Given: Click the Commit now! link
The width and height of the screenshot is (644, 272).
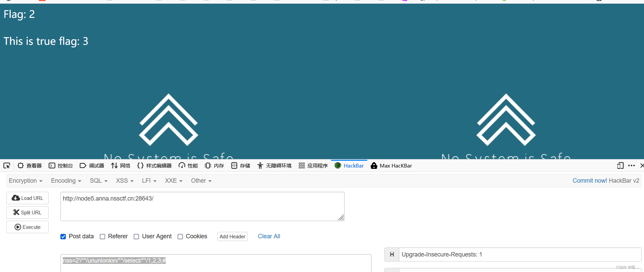Looking at the screenshot, I should click(x=590, y=181).
